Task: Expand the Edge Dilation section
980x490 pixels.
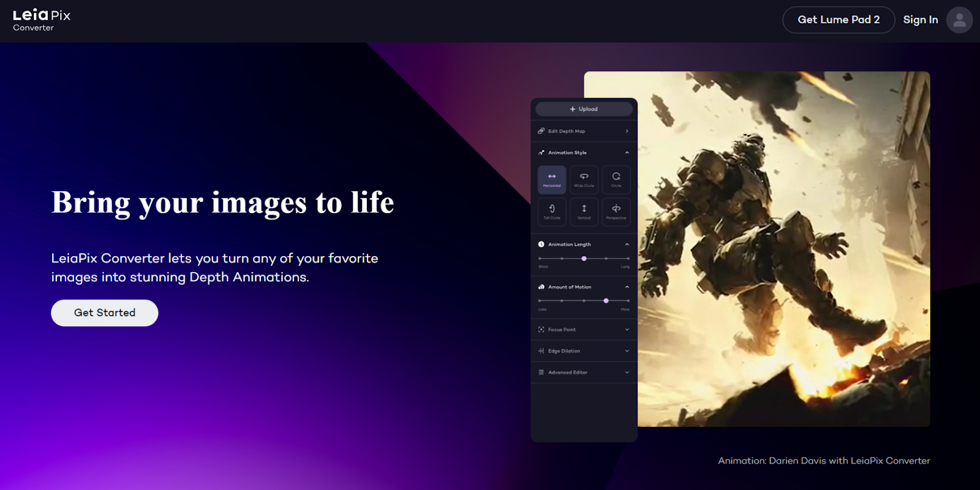Action: coord(627,351)
